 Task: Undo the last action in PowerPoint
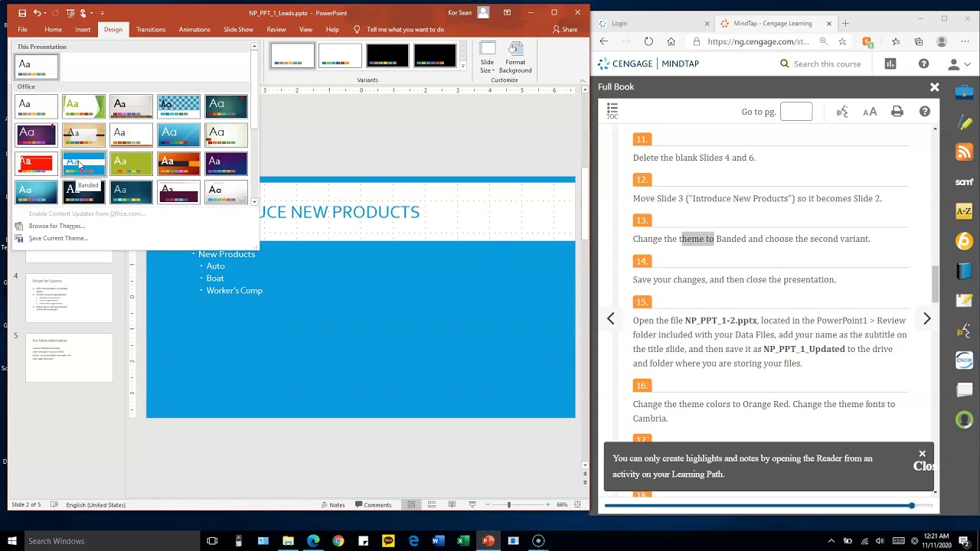37,13
